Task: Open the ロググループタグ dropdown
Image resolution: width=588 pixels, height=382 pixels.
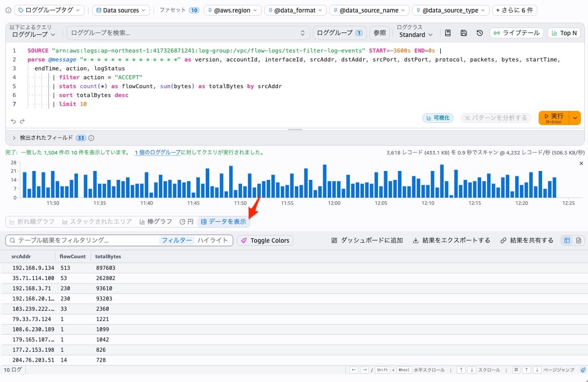Action: [x=49, y=10]
